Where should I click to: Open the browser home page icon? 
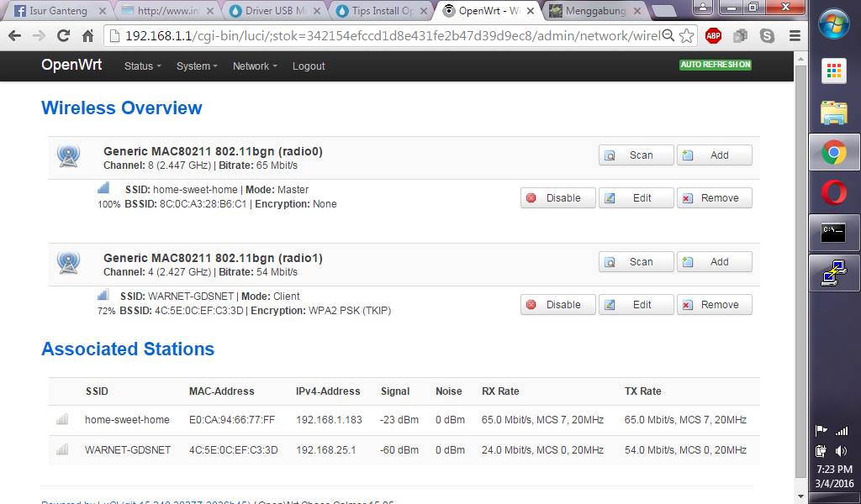(87, 36)
